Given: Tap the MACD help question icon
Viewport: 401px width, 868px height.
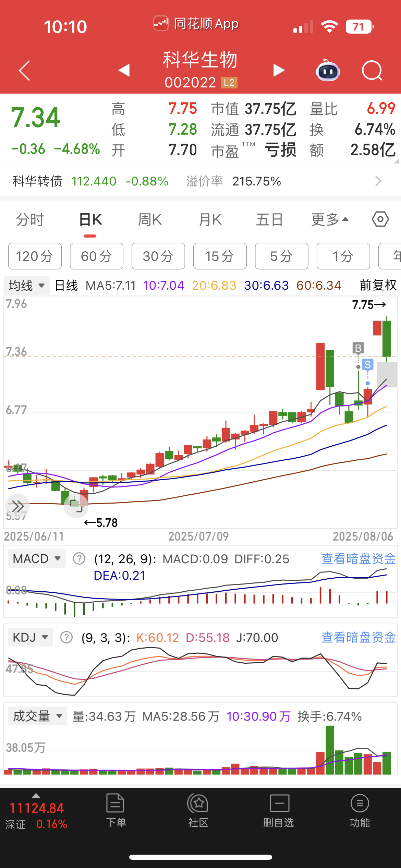Looking at the screenshot, I should 79,559.
